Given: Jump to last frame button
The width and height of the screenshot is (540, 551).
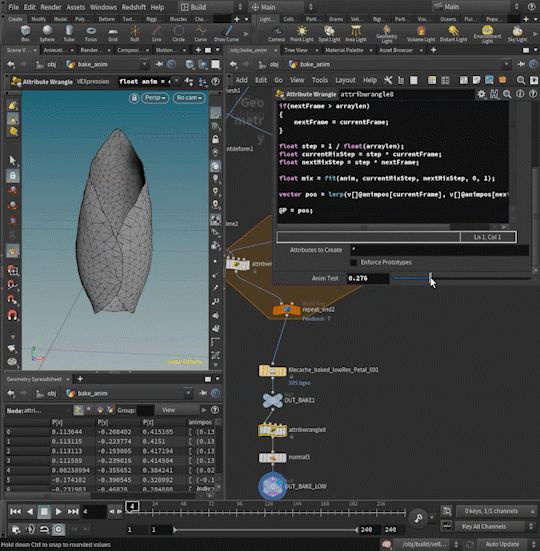Looking at the screenshot, I should pos(73,511).
